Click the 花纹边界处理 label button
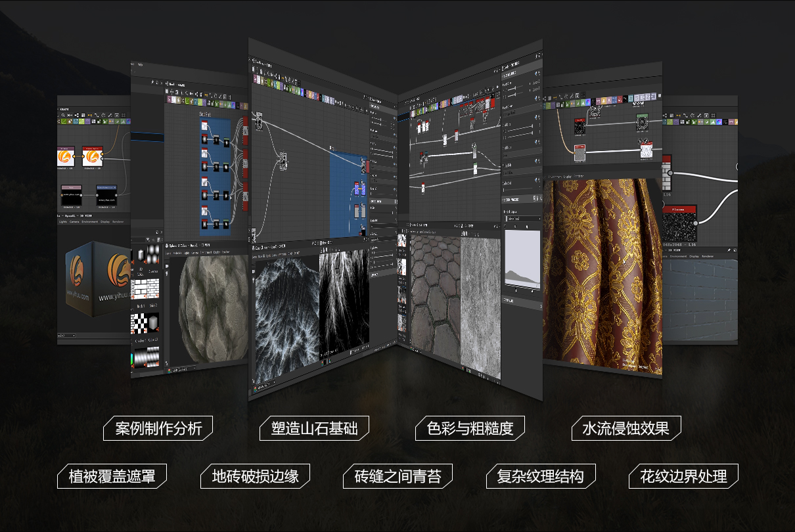This screenshot has width=795, height=532. 683,476
